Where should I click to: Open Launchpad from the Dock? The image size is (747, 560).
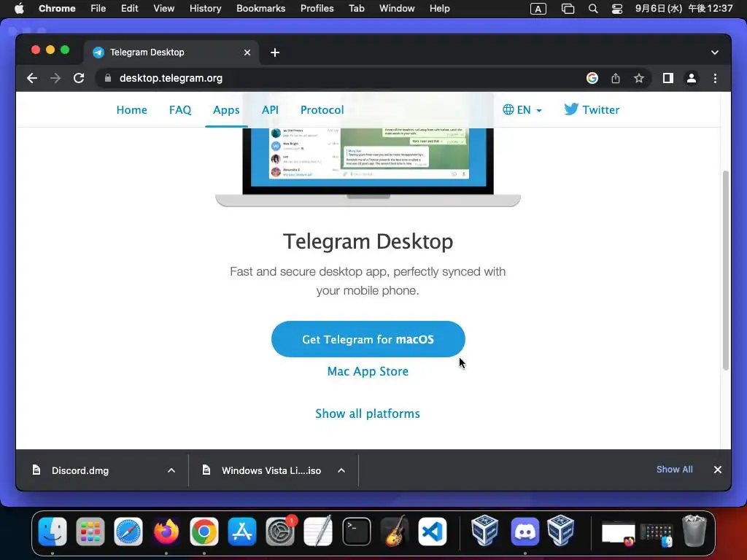[90, 532]
